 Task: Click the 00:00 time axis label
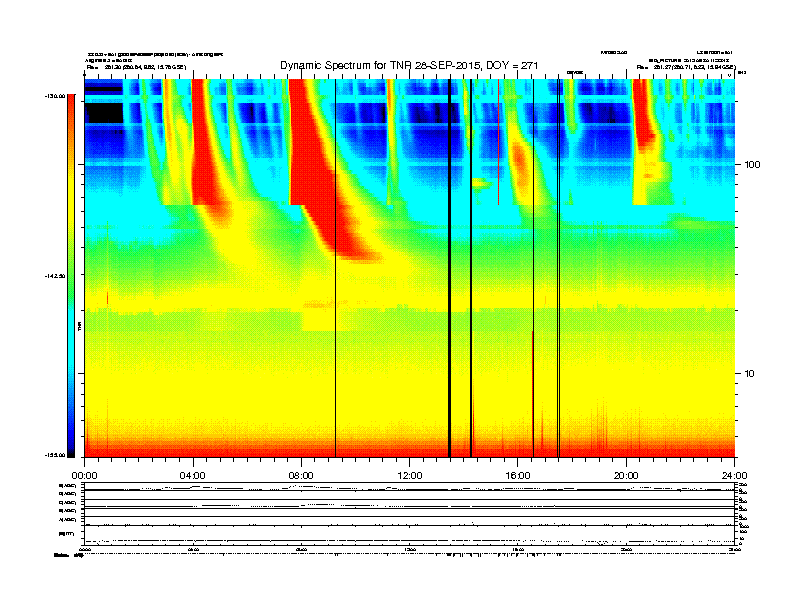[x=84, y=476]
